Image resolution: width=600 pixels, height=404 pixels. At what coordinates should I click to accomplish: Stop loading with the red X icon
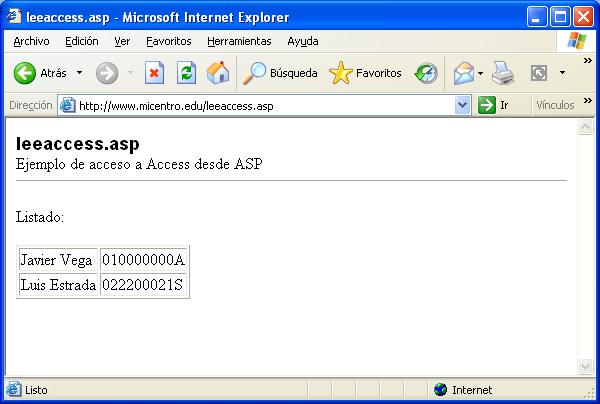pos(154,73)
